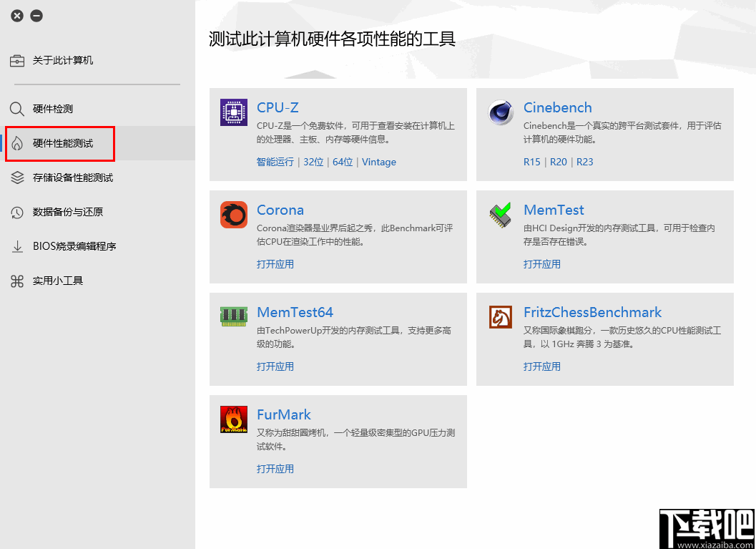The height and width of the screenshot is (549, 756).
Task: Select the BIOS烧录编辑程序 download icon
Action: 16,246
